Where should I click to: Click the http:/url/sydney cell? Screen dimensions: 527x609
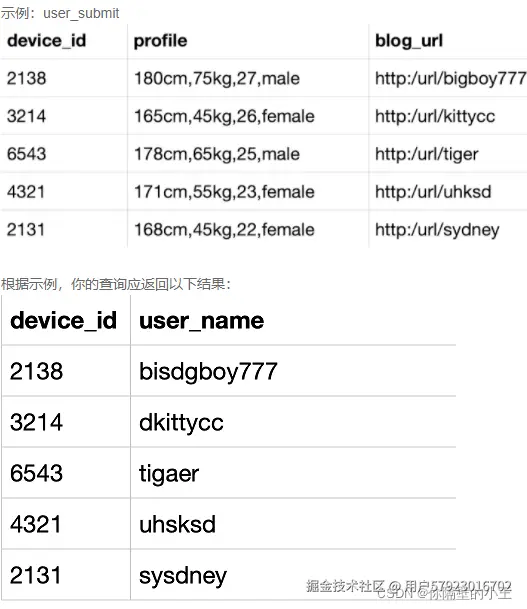[x=437, y=230]
